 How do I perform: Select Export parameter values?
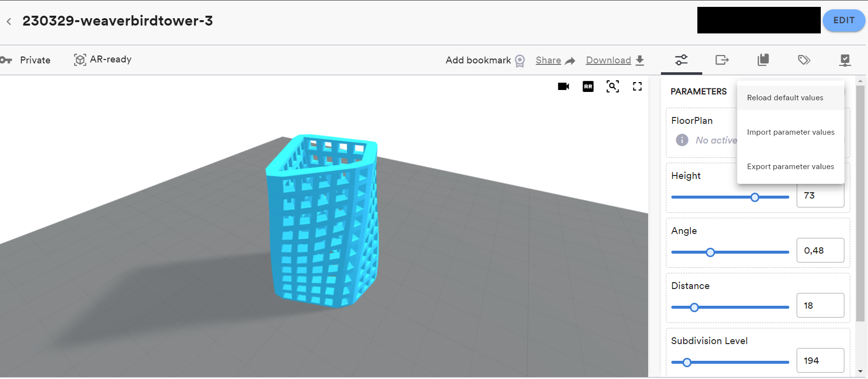(x=790, y=167)
